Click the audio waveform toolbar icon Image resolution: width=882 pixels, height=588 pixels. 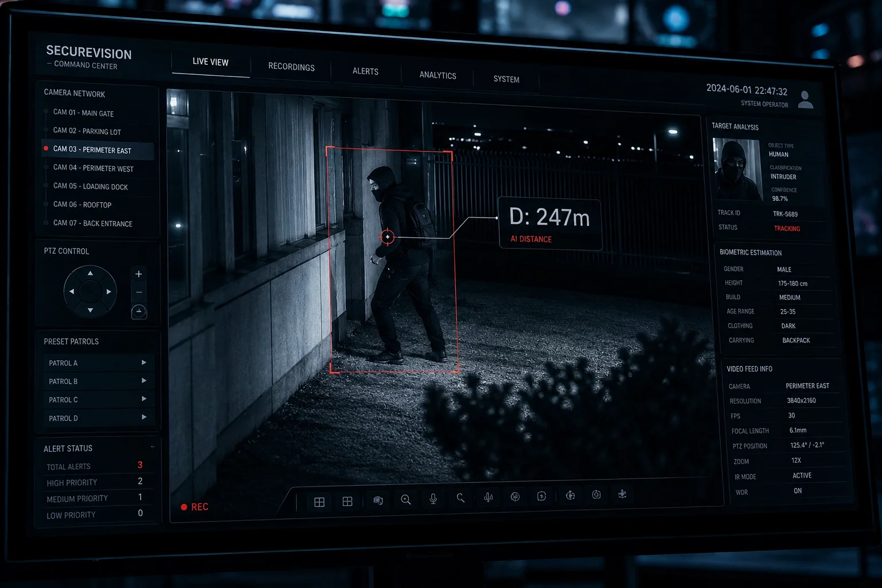click(488, 497)
